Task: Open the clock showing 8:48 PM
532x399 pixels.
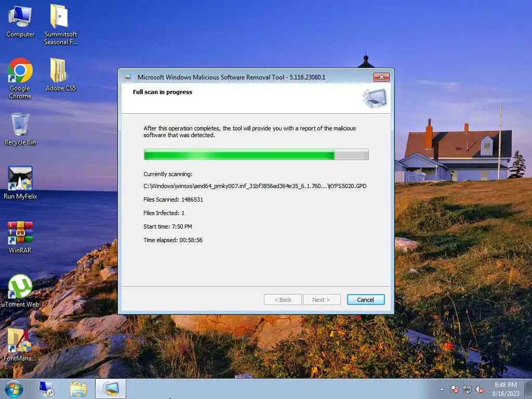Action: pos(506,389)
